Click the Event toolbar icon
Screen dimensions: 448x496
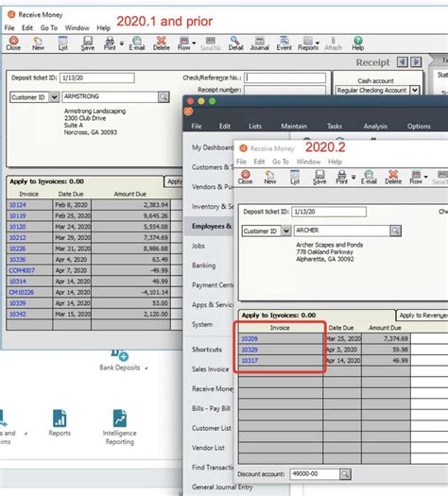pyautogui.click(x=284, y=43)
